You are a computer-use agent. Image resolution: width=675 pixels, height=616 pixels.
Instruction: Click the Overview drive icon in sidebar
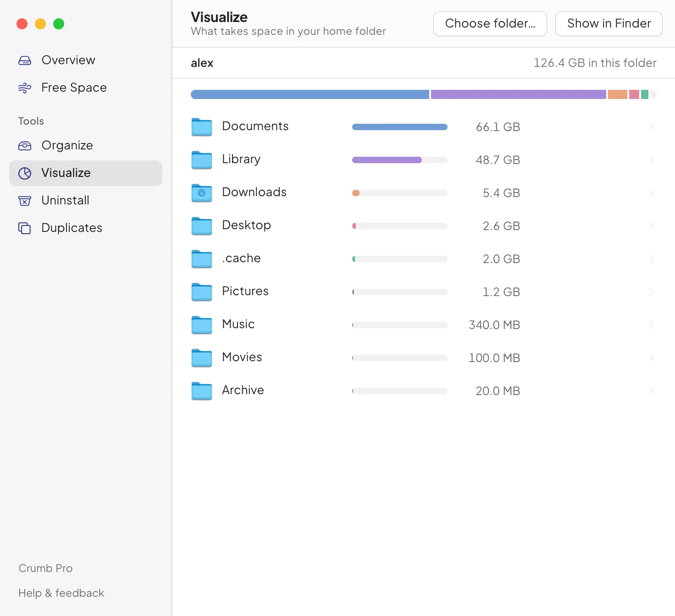click(x=25, y=60)
